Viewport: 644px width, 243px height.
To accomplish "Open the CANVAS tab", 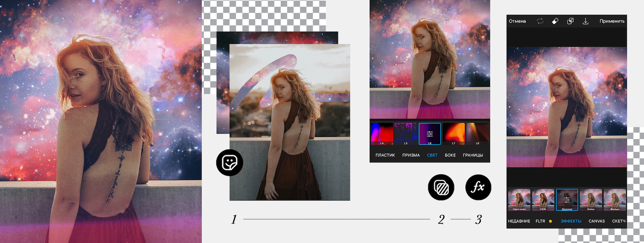I will coord(597,221).
